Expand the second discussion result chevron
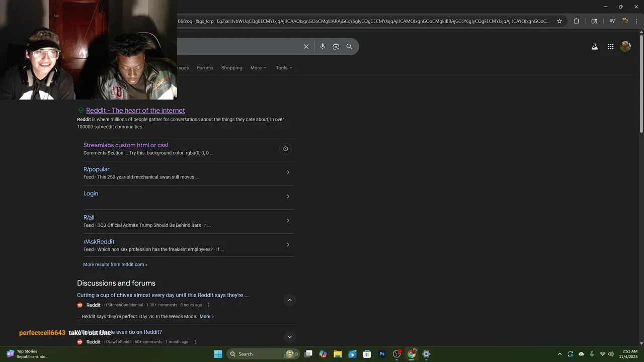This screenshot has height=362, width=644. (289, 337)
